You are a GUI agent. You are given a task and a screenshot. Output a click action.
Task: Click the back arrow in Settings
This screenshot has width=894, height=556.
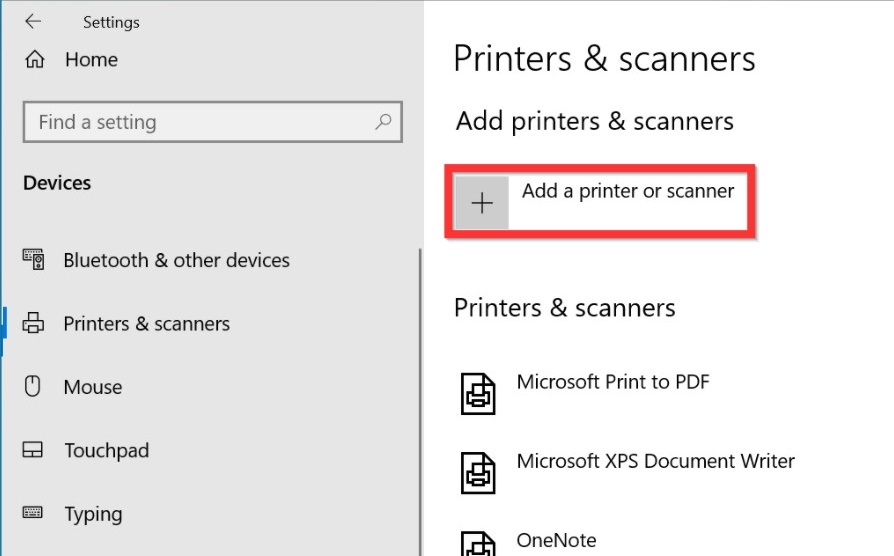(33, 21)
